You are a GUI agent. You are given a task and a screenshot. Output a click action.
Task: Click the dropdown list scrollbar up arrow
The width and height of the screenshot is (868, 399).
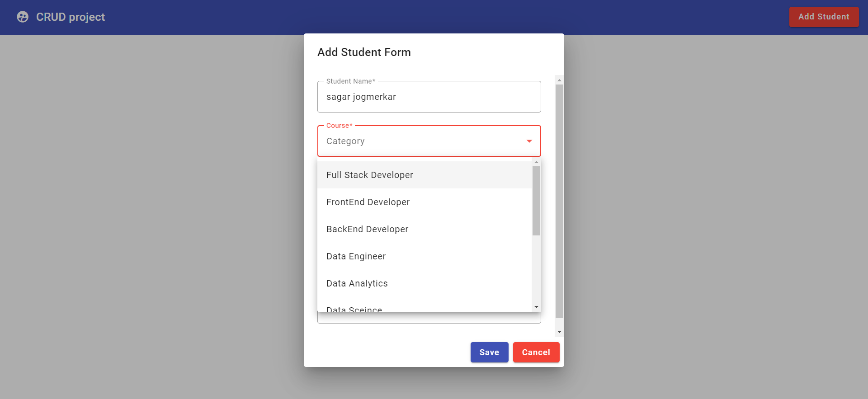536,162
